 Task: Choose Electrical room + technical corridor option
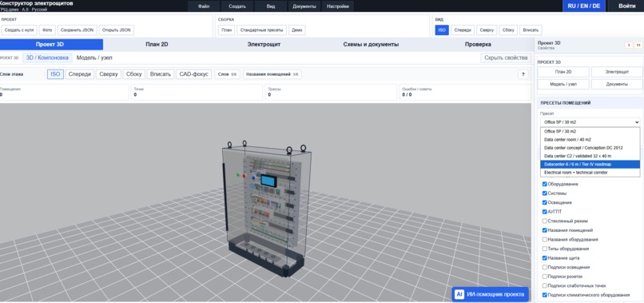[x=590, y=173]
